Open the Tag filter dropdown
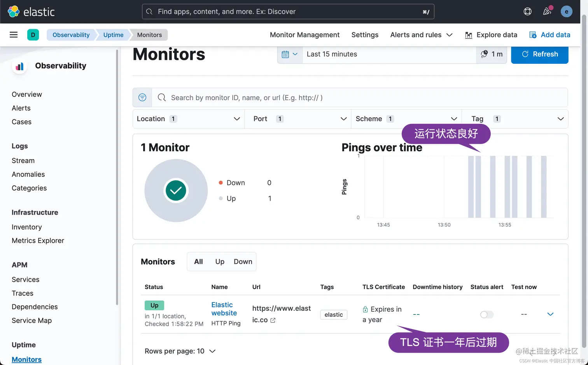The image size is (588, 365). [515, 119]
